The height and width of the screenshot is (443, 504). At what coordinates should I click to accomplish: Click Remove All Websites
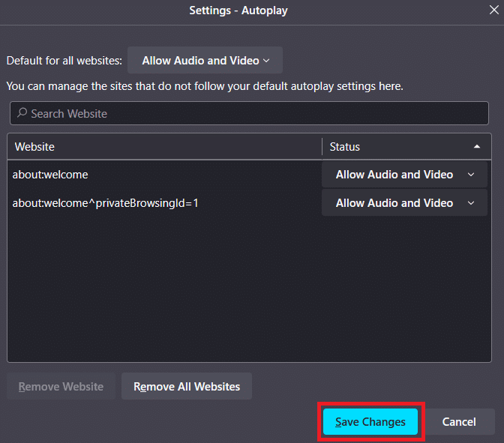point(187,387)
